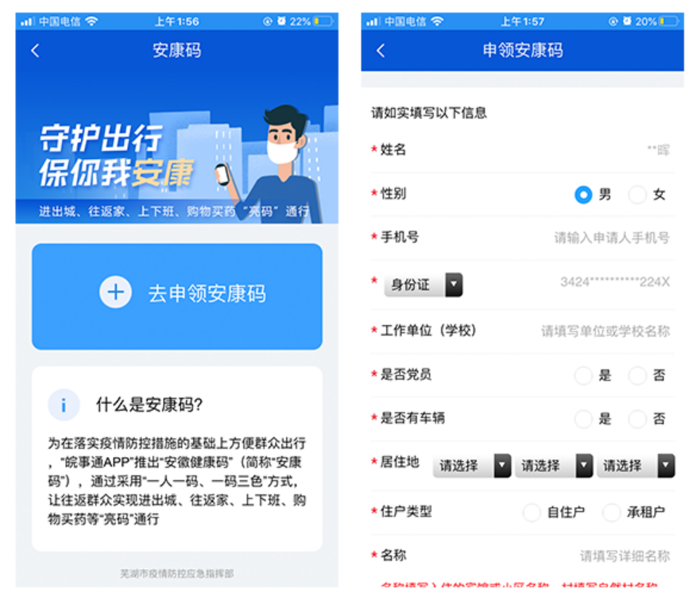Select 自住户 as resident type
700x608 pixels.
point(532,513)
